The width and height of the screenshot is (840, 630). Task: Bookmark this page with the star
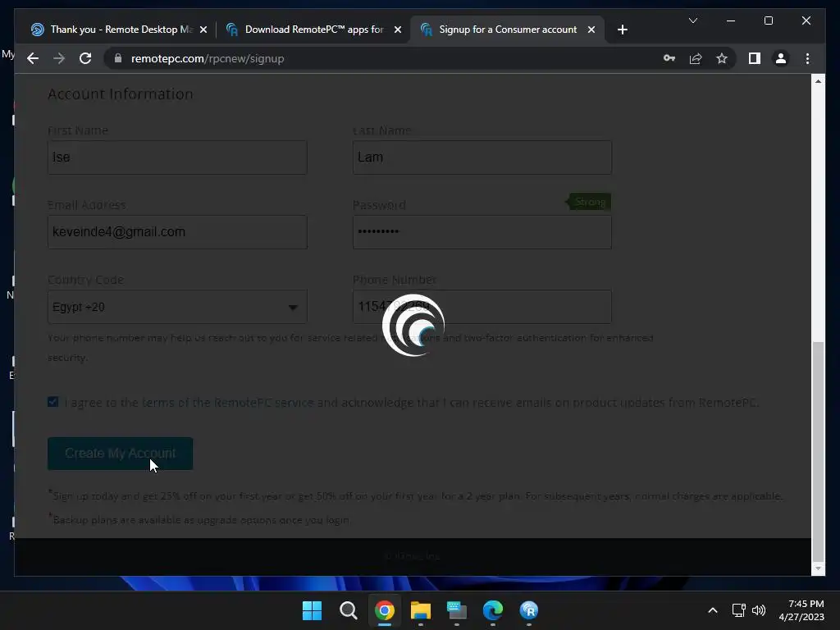722,58
